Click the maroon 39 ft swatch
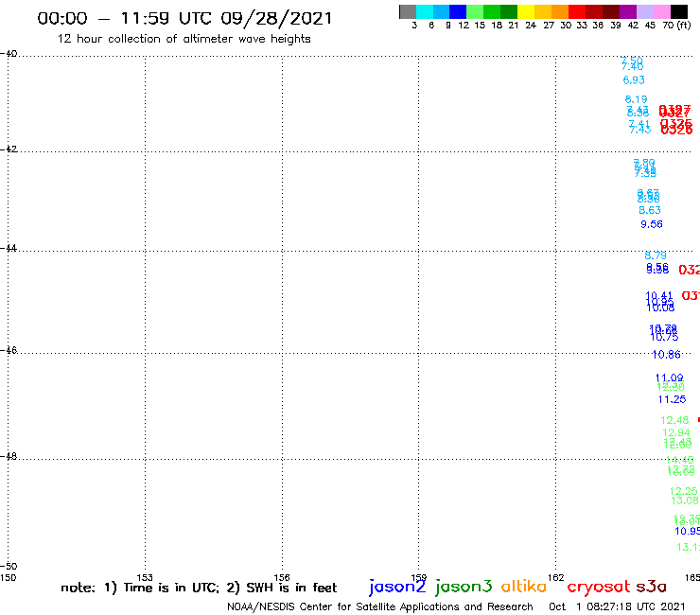 click(x=611, y=11)
